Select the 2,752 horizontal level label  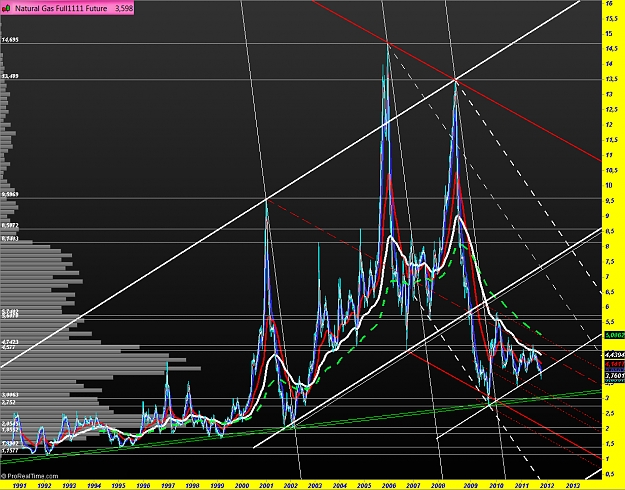pyautogui.click(x=8, y=402)
